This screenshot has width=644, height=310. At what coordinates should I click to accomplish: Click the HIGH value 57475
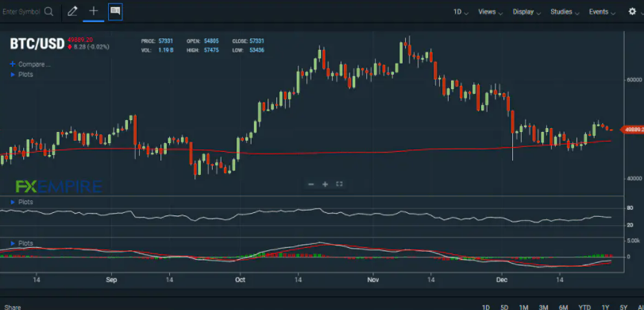tap(211, 50)
